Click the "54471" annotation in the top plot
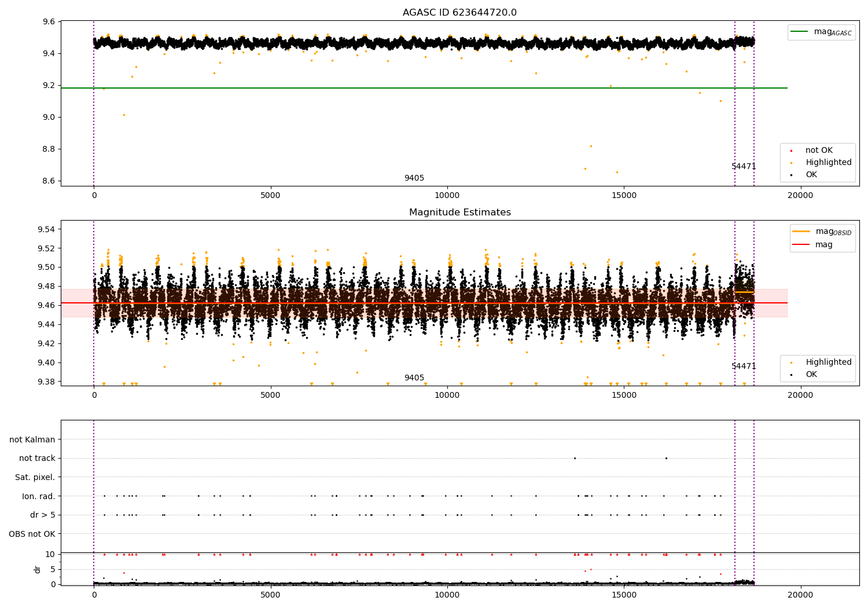 click(x=744, y=167)
